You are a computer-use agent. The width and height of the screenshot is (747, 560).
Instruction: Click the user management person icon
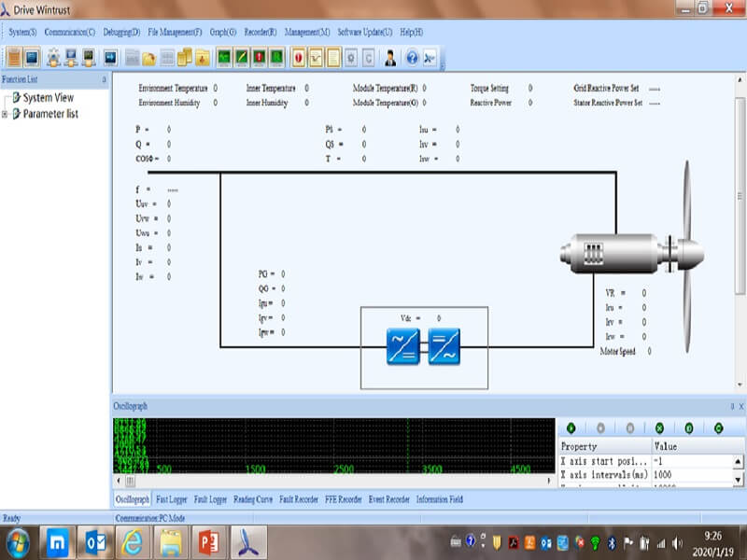point(388,58)
